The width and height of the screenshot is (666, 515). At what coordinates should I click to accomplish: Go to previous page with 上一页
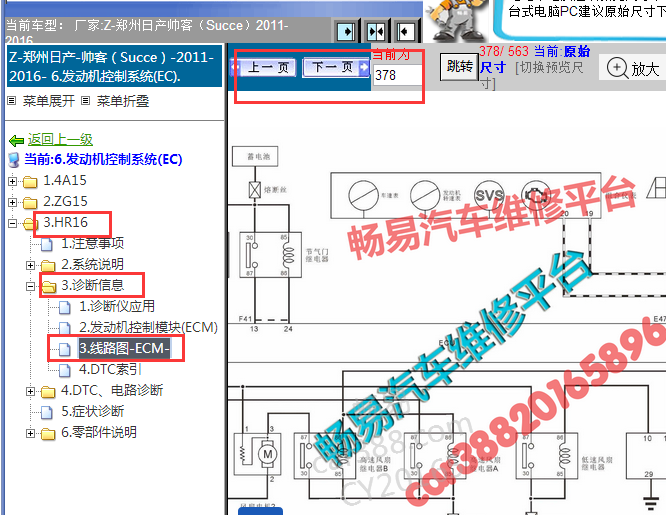(x=267, y=68)
